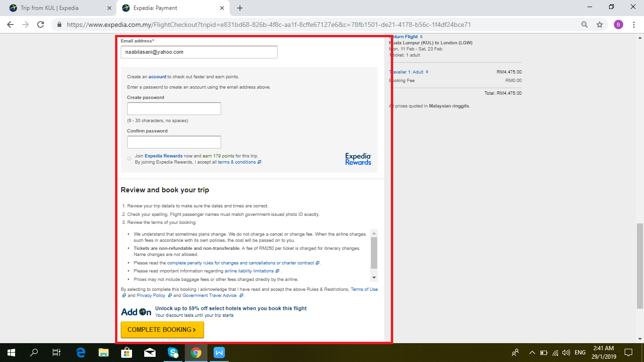Select the Expedia: Payment tab
This screenshot has height=362, width=644.
point(173,8)
